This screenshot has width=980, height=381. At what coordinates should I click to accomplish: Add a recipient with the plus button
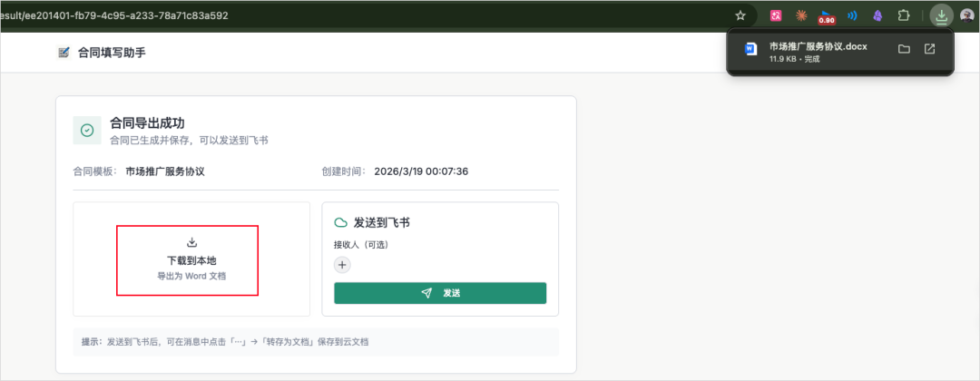click(x=342, y=265)
